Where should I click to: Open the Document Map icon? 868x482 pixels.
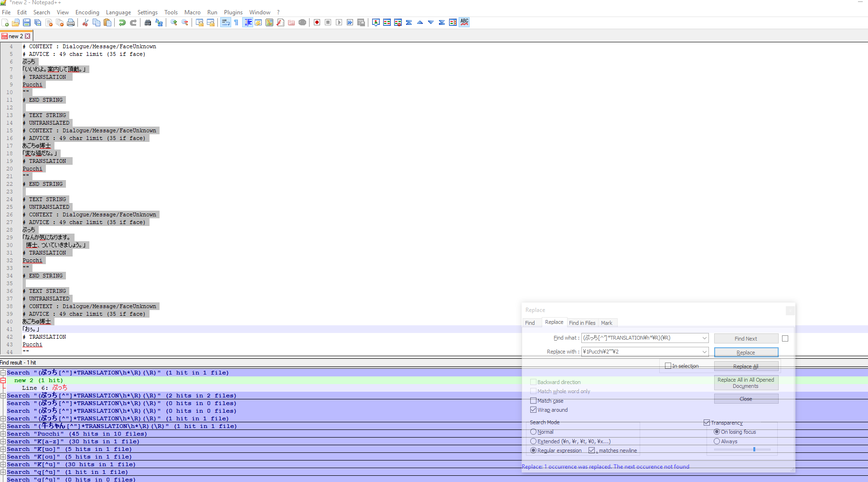coord(269,22)
